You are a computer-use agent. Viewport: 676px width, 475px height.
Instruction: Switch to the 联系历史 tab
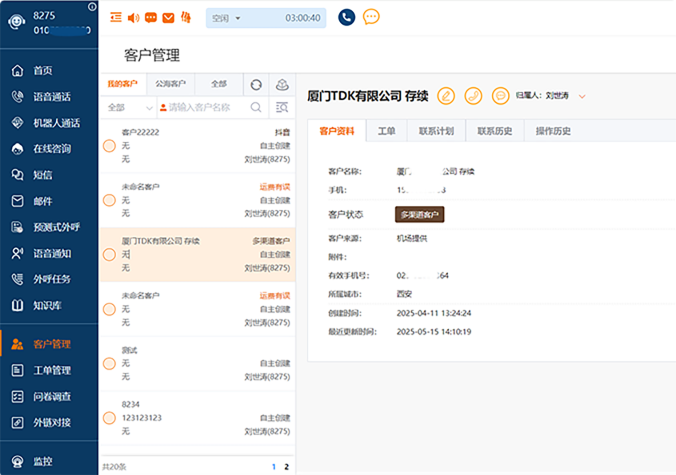point(495,131)
